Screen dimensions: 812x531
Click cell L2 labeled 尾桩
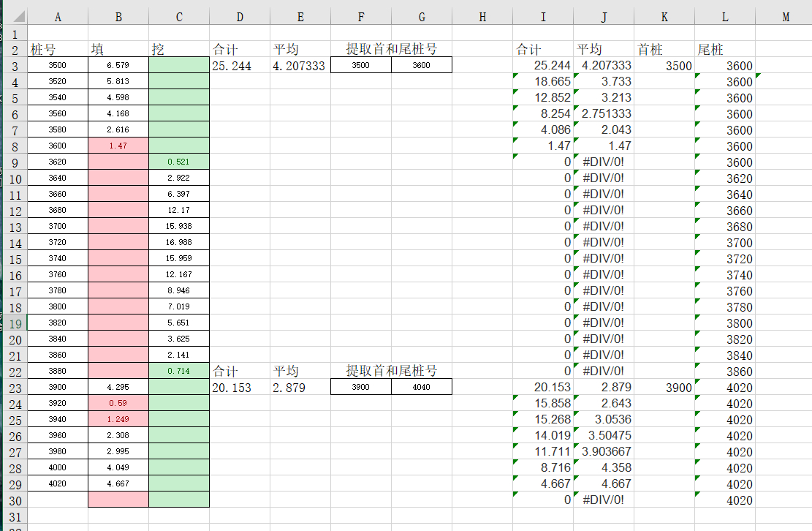(725, 49)
